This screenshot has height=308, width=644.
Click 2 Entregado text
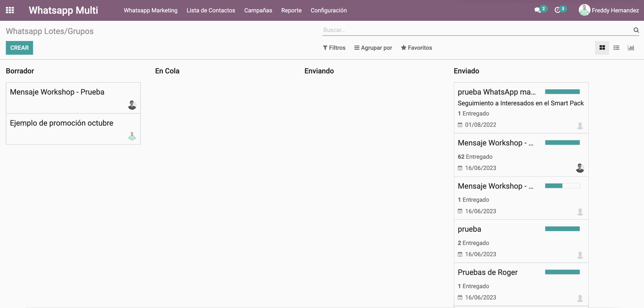pyautogui.click(x=474, y=243)
